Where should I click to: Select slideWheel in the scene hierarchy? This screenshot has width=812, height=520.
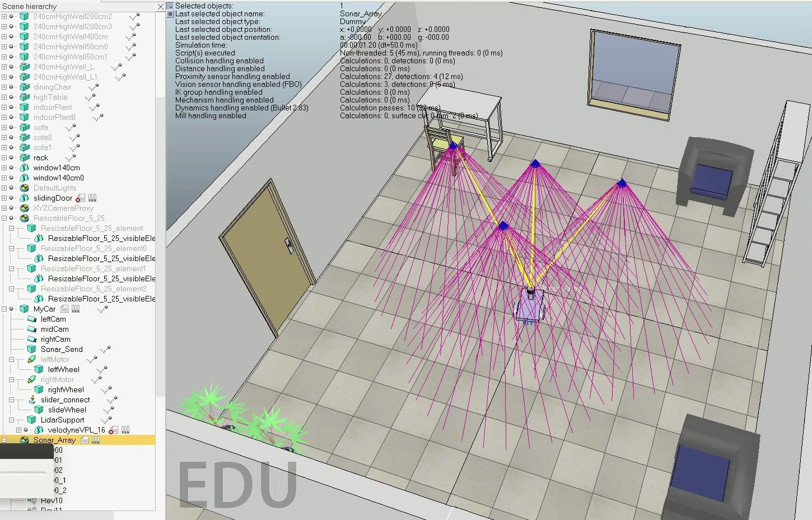(x=67, y=410)
